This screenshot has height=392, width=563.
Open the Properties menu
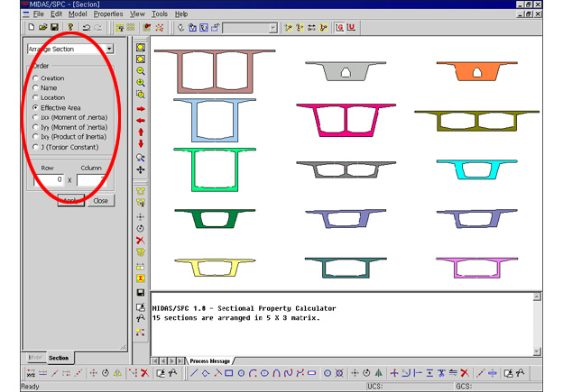(108, 14)
